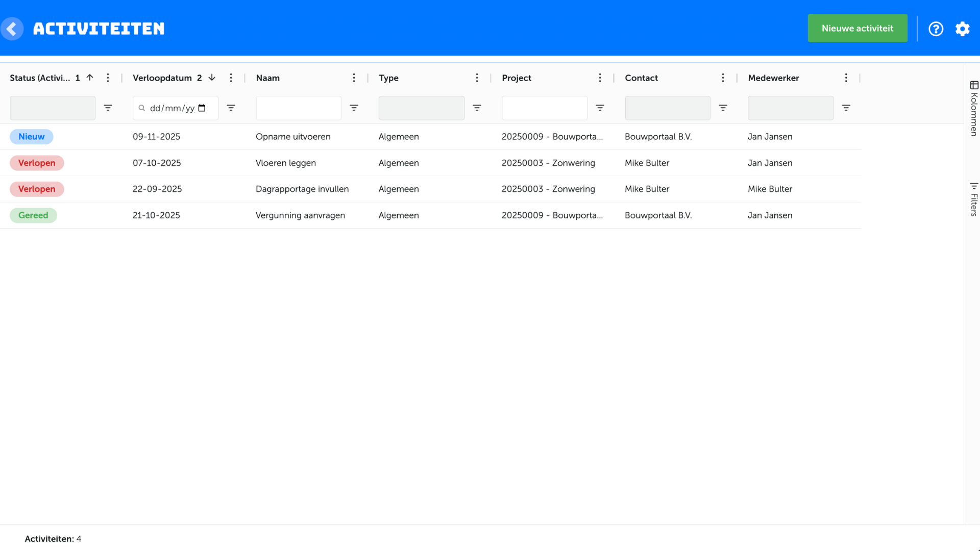The image size is (980, 551).
Task: Open Naam column three-dot menu
Action: pyautogui.click(x=354, y=78)
